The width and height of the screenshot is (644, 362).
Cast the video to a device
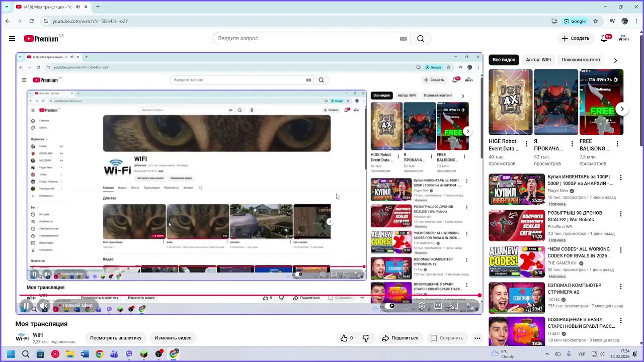click(x=454, y=306)
